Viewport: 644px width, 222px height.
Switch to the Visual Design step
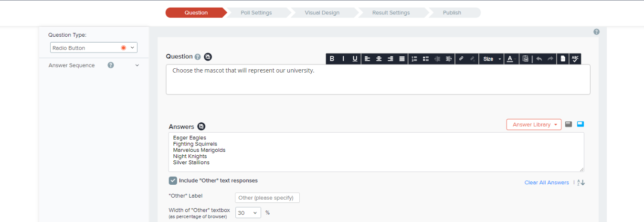coord(322,13)
